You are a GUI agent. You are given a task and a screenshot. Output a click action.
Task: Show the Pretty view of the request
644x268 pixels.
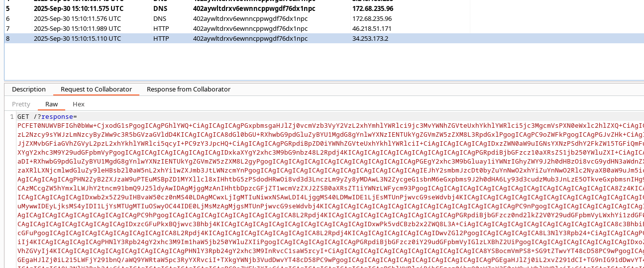pos(21,104)
